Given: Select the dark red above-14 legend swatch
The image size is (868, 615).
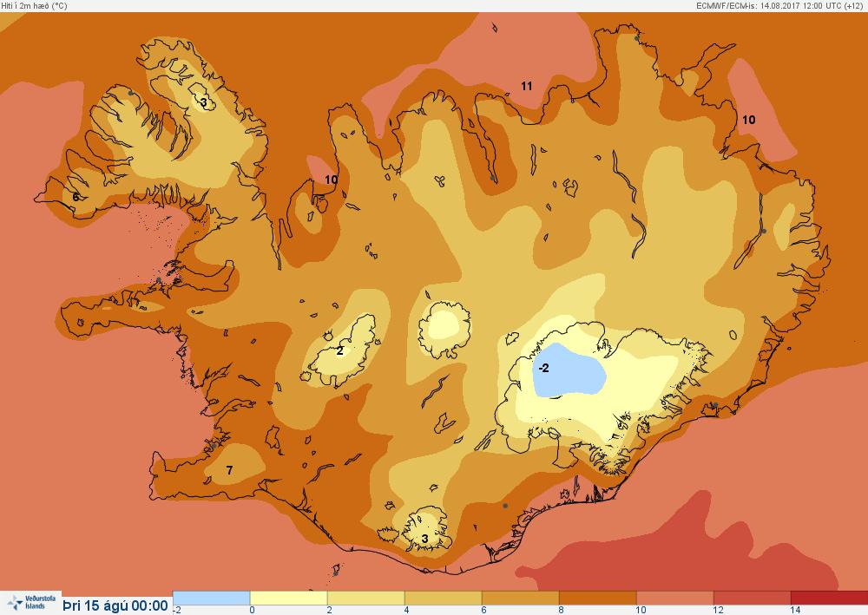Looking at the screenshot, I should tap(829, 598).
